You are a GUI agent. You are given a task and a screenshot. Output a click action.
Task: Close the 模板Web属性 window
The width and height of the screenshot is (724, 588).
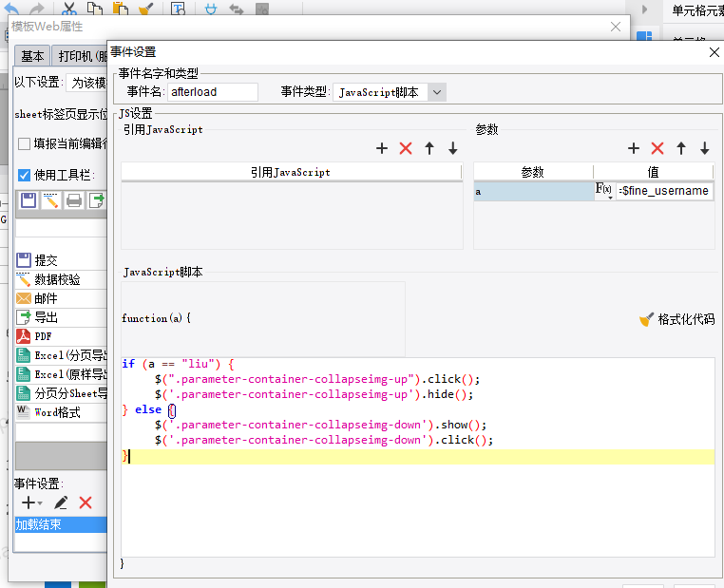point(616,27)
